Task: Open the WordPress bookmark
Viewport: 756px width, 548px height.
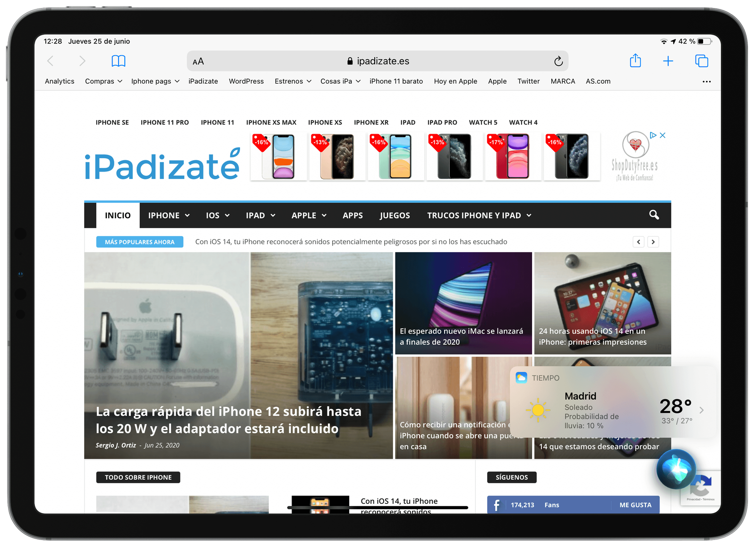Action: (x=246, y=81)
